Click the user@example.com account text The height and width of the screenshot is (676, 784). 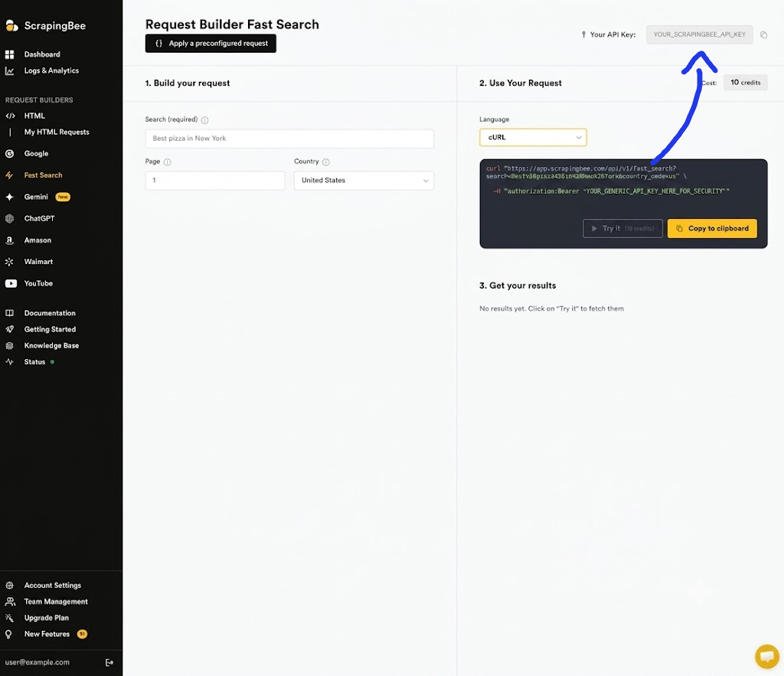pos(37,662)
